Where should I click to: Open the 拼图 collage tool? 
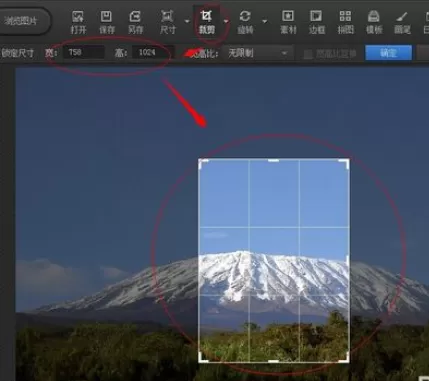click(345, 22)
